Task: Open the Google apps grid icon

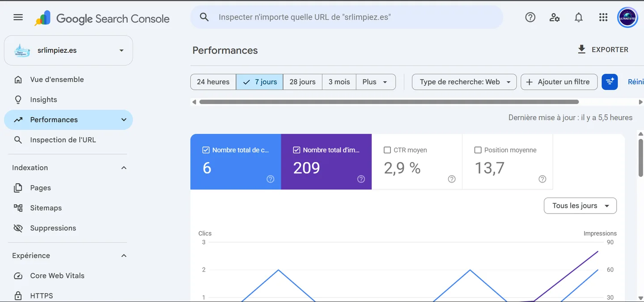Action: point(603,17)
